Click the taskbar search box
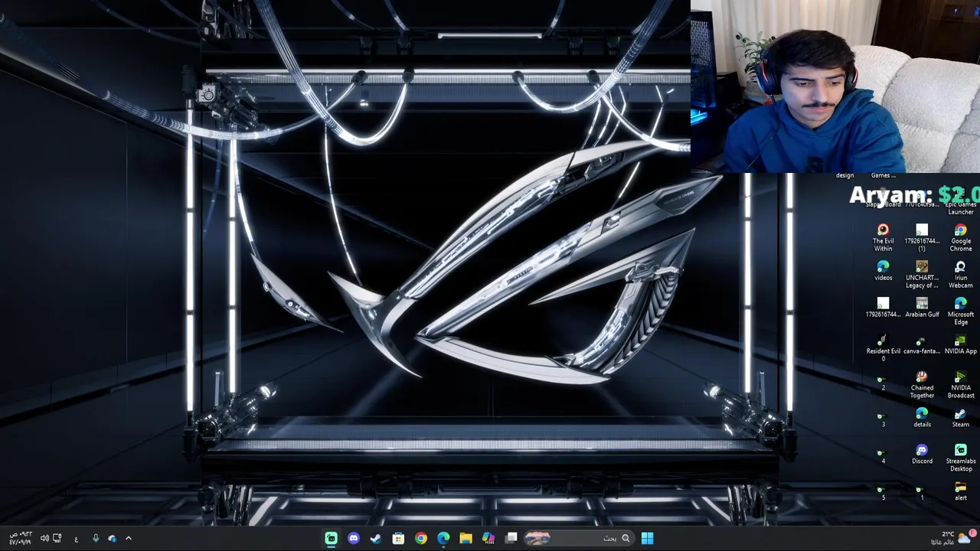The width and height of the screenshot is (980, 551). pyautogui.click(x=579, y=539)
